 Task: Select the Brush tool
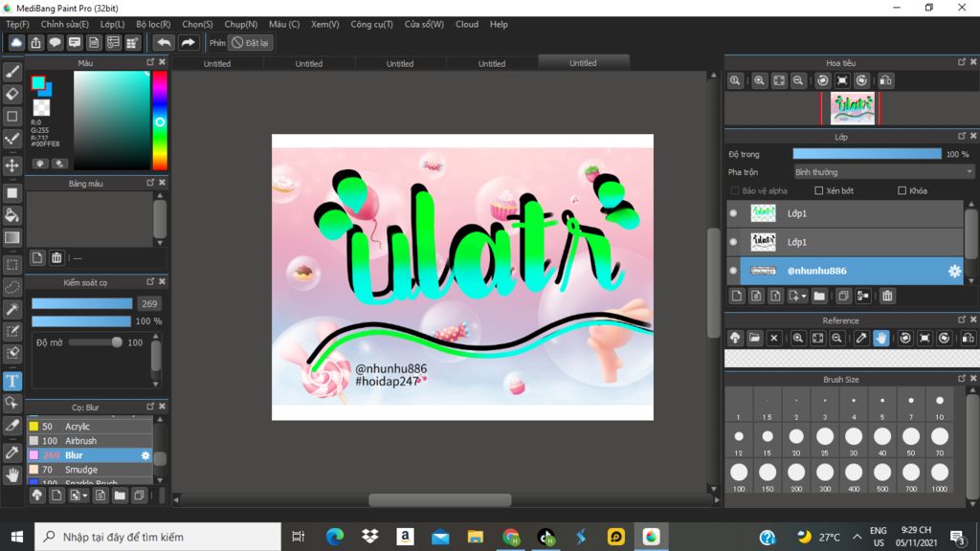click(11, 72)
